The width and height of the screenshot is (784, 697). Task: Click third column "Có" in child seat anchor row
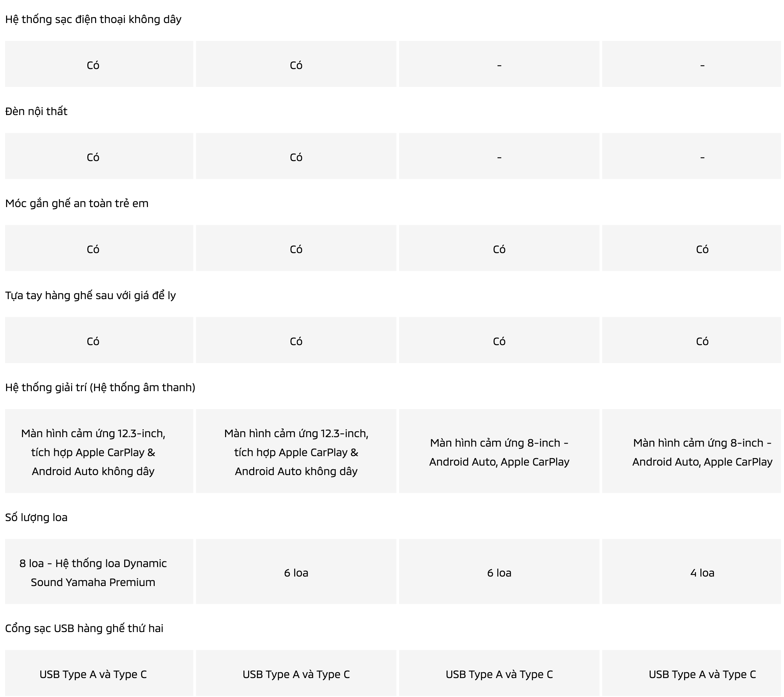pos(499,249)
